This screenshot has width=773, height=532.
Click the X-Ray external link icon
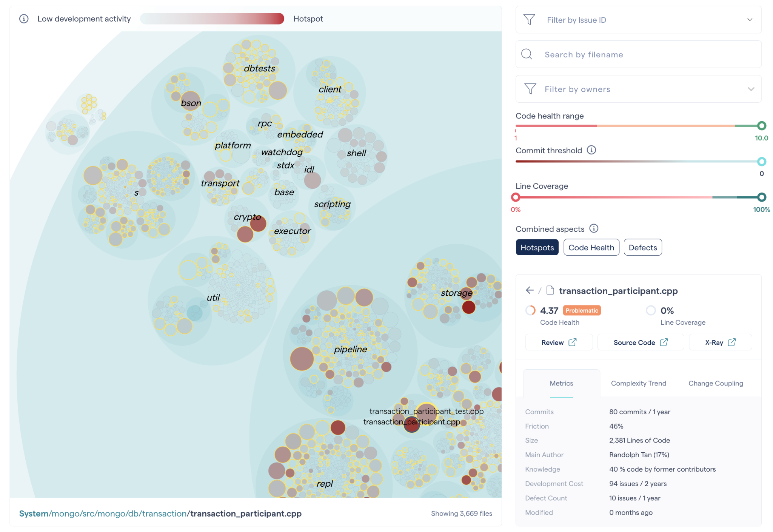[x=732, y=342]
